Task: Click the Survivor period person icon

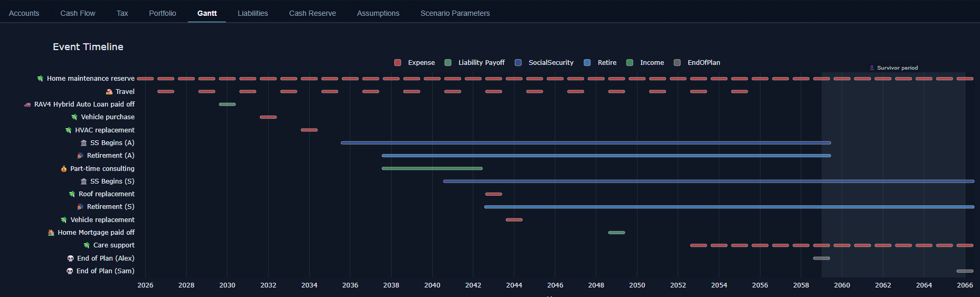Action: [872, 68]
